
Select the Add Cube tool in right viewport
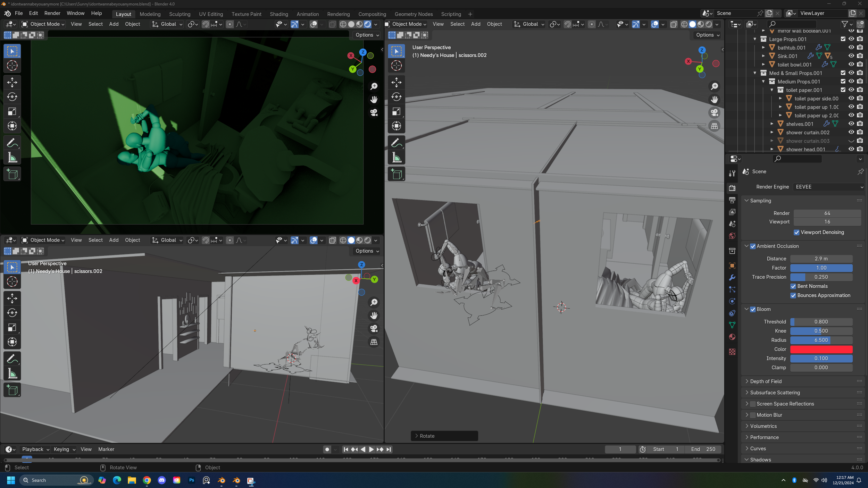397,174
